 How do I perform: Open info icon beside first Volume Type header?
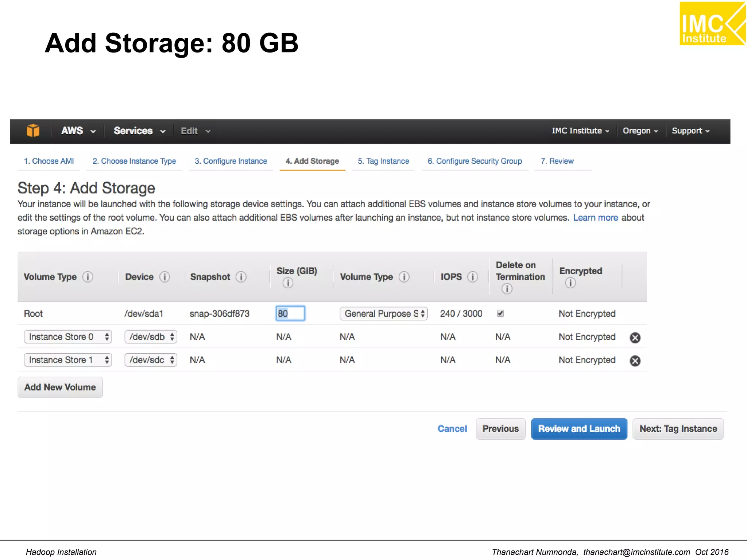[88, 277]
